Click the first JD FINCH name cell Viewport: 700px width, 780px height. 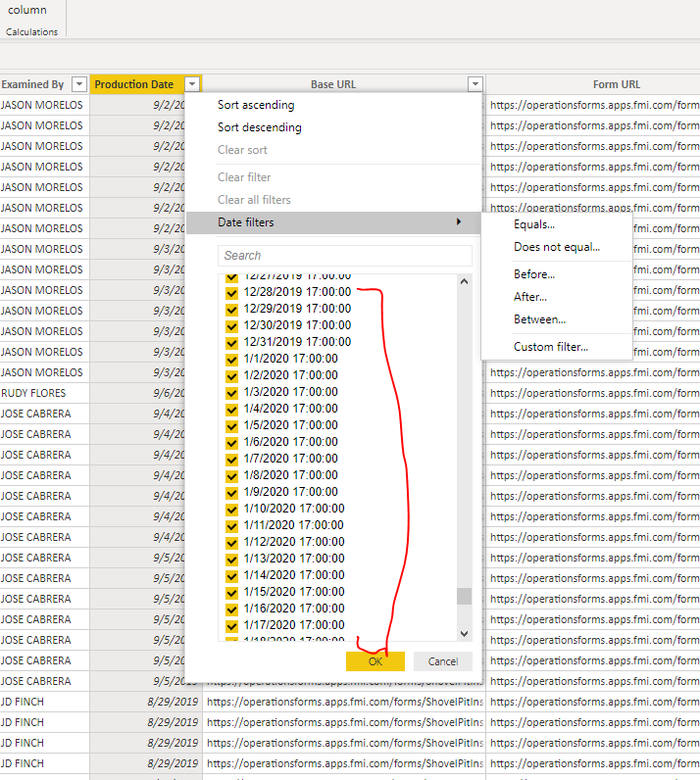(x=45, y=702)
